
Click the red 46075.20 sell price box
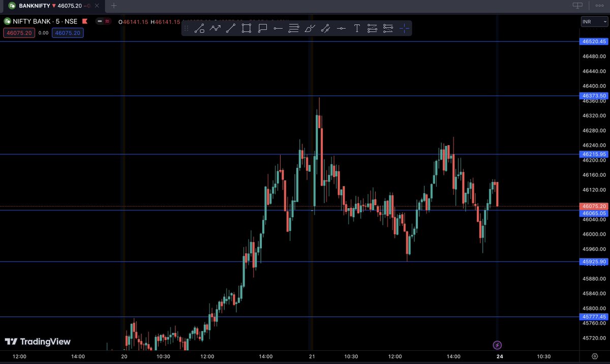[19, 32]
